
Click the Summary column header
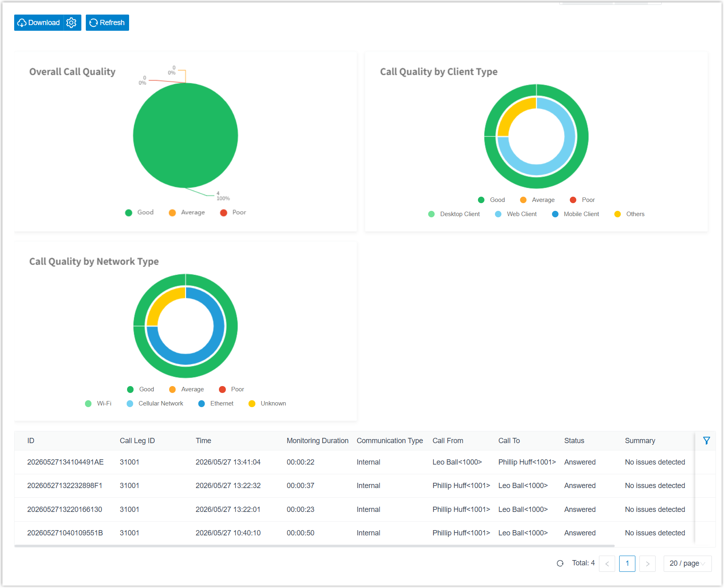pos(640,441)
